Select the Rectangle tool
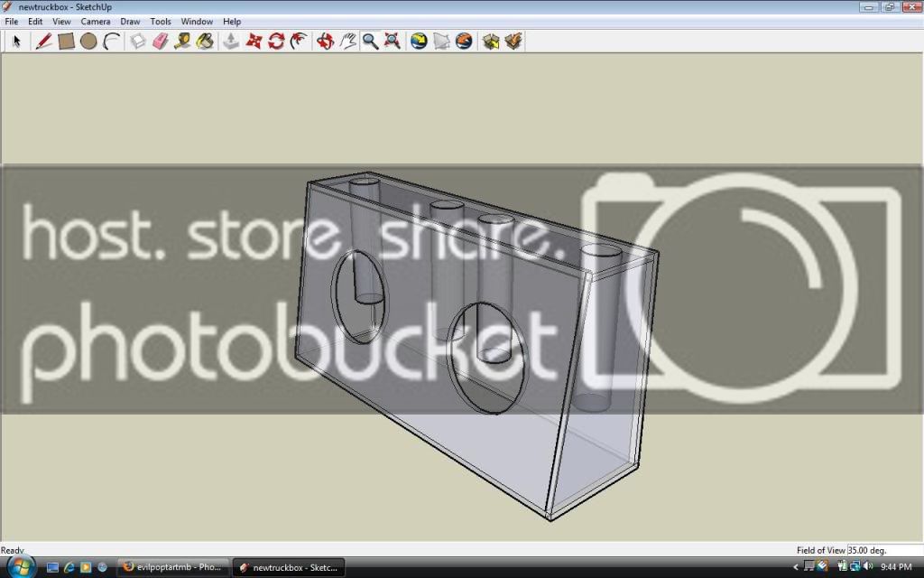Viewport: 924px width, 578px height. [x=66, y=42]
